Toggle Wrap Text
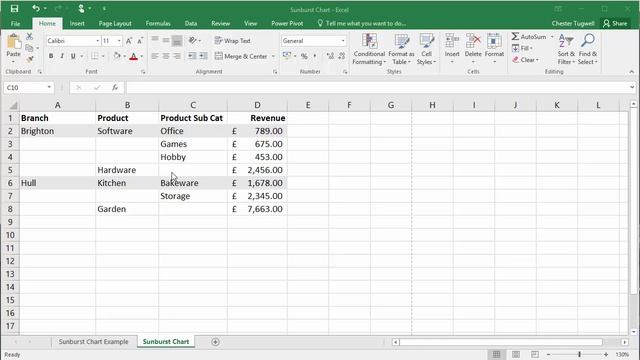The width and height of the screenshot is (640, 360). pyautogui.click(x=233, y=41)
